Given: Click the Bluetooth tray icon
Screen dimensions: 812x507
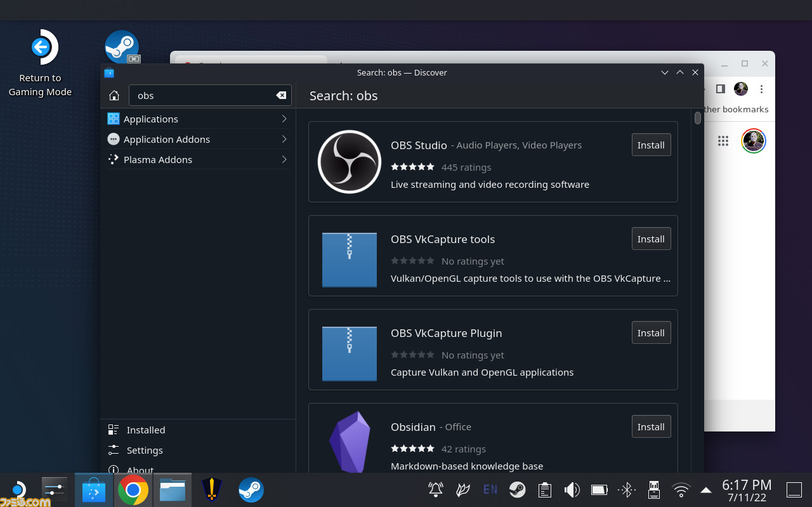Looking at the screenshot, I should pyautogui.click(x=627, y=489).
